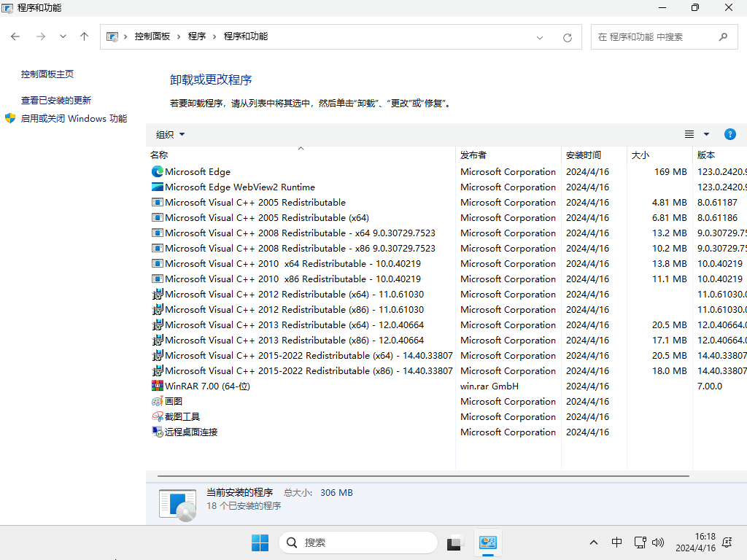
Task: Go up one level with up arrow
Action: pyautogui.click(x=85, y=36)
